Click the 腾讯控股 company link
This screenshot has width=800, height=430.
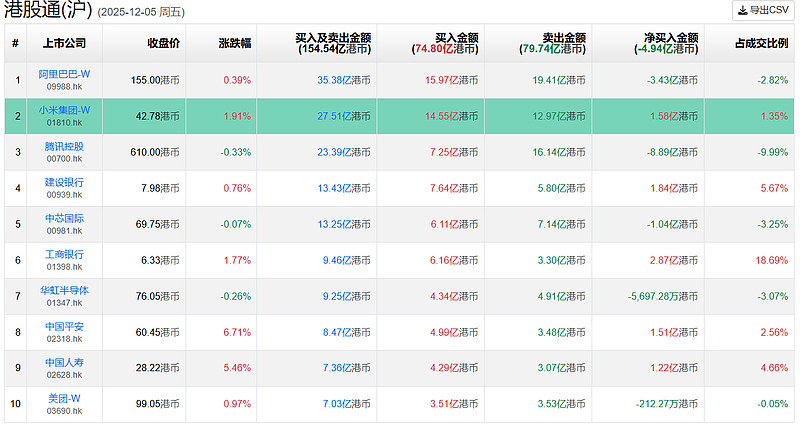(64, 146)
